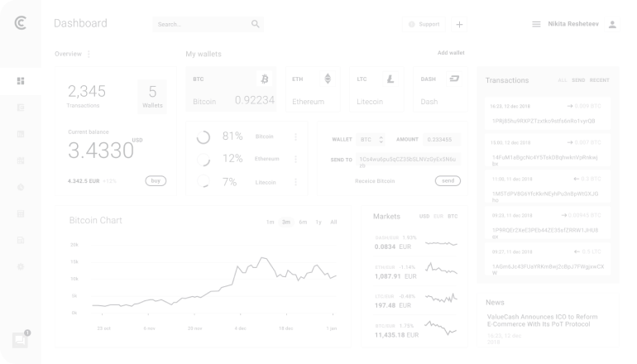Click the Bitcoin icon in the BTC wallet card

click(265, 79)
